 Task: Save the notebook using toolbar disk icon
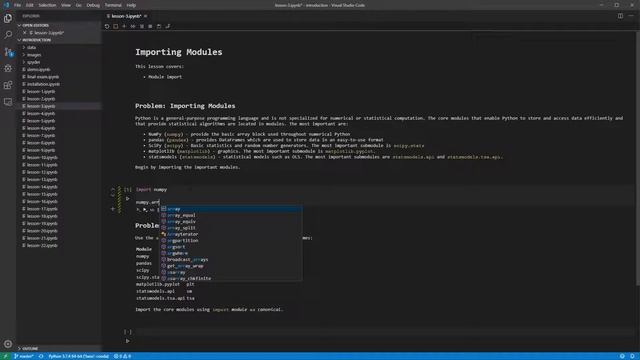[x=159, y=26]
